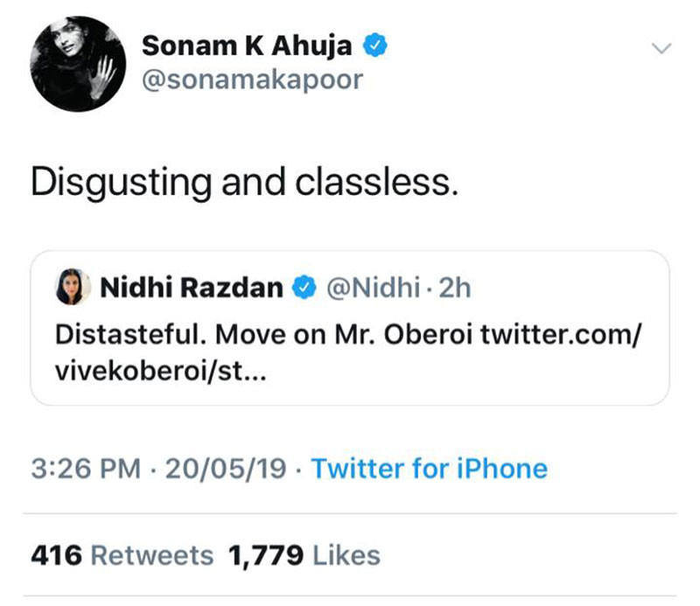Open the tweet options chevron menu

tap(661, 48)
